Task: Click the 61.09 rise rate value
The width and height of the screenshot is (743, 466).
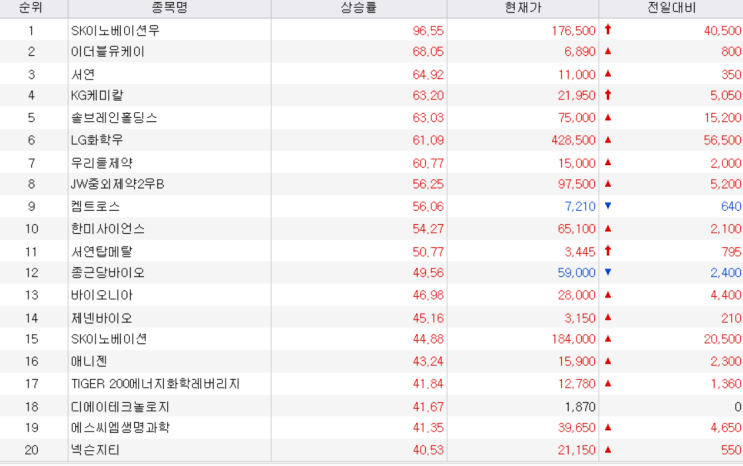Action: coord(428,140)
